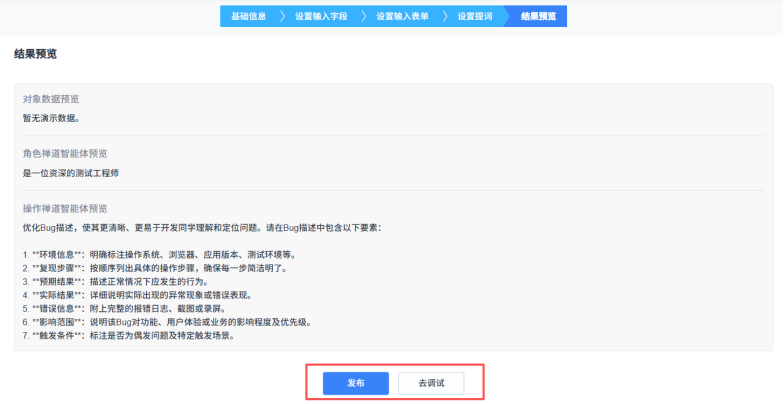
Task: Click the blue 发布 button
Action: (x=356, y=384)
